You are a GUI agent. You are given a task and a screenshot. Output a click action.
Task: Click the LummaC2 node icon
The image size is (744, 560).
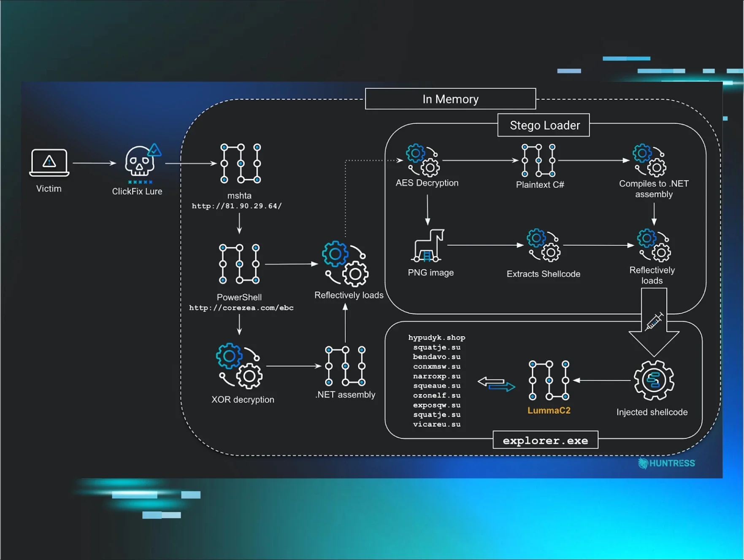click(549, 380)
